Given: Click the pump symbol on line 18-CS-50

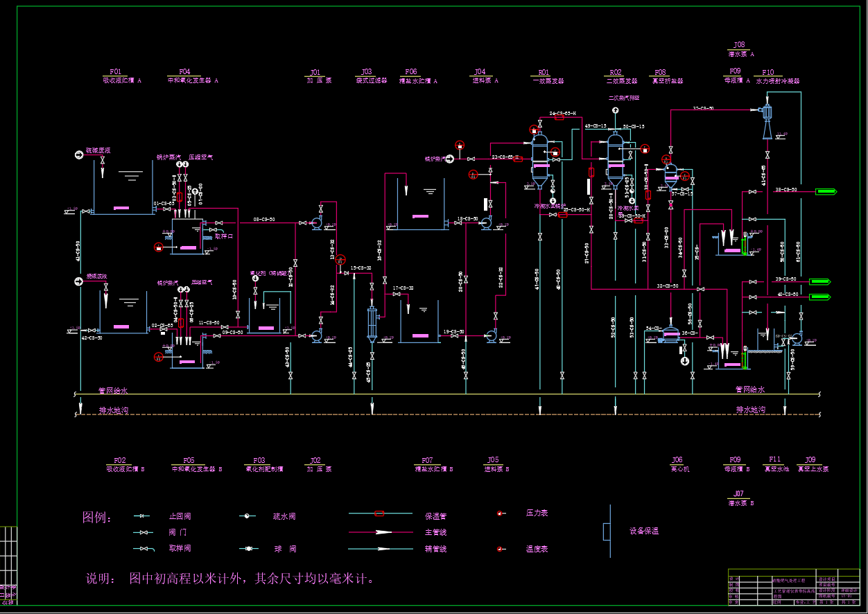Looking at the screenshot, I should (x=486, y=222).
